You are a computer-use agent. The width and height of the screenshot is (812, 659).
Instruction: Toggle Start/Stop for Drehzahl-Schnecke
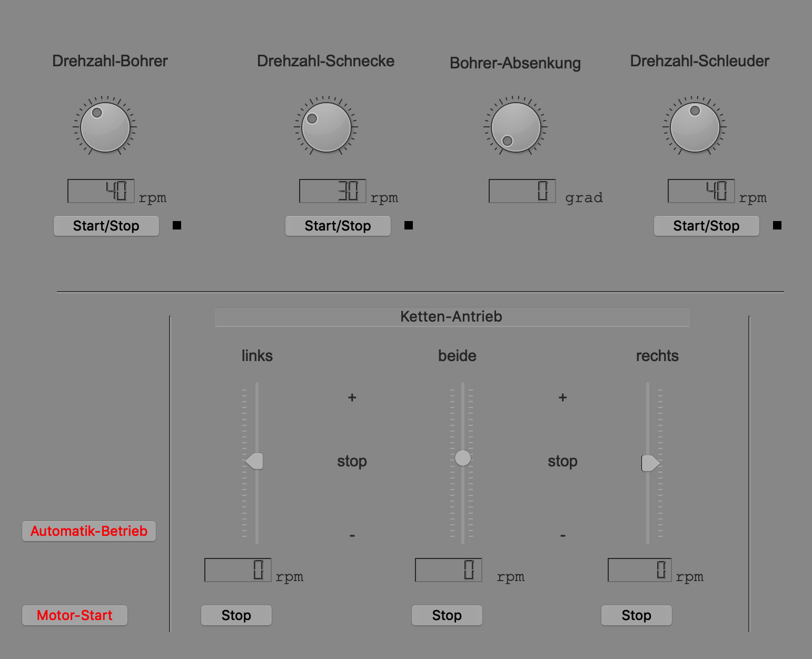click(x=338, y=226)
